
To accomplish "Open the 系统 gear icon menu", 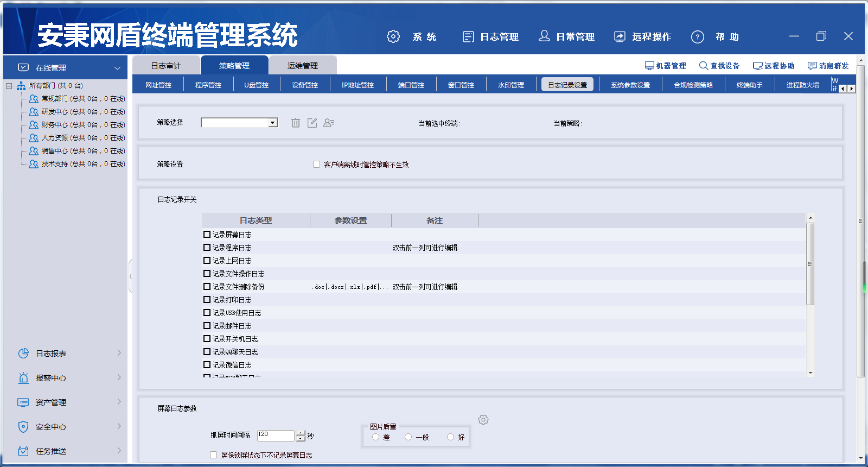I will tap(393, 36).
